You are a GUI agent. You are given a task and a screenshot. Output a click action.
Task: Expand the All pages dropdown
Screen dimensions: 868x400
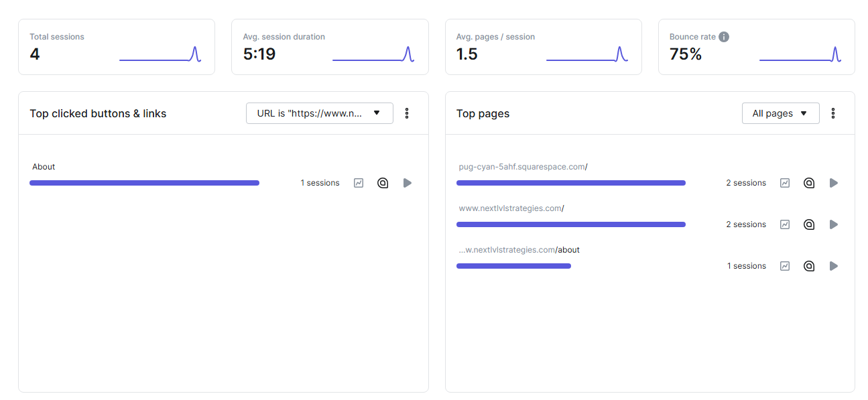tap(781, 113)
